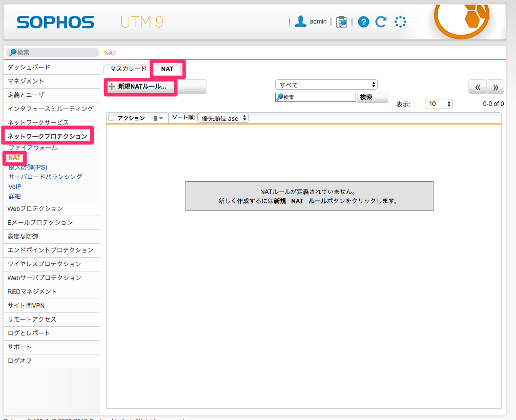Open ログとレポート menu
Screen dimensions: 516x420
52,333
